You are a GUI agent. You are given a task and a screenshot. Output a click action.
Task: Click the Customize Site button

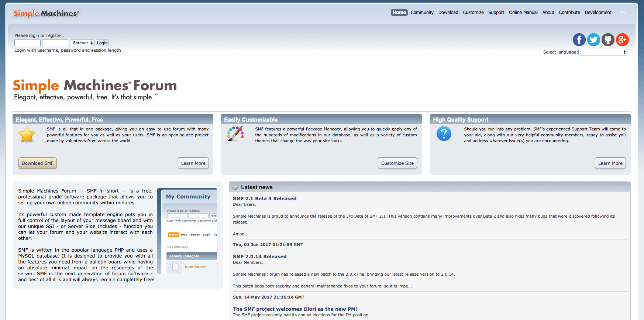pyautogui.click(x=397, y=163)
